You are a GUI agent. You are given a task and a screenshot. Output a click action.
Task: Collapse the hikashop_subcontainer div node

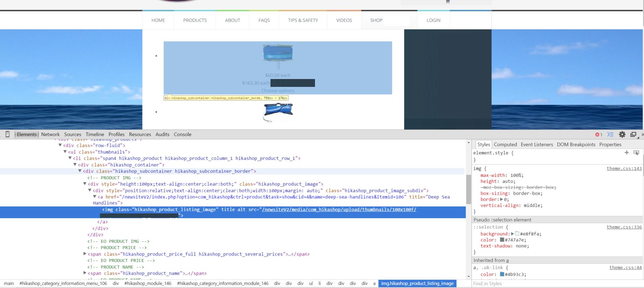[80, 171]
